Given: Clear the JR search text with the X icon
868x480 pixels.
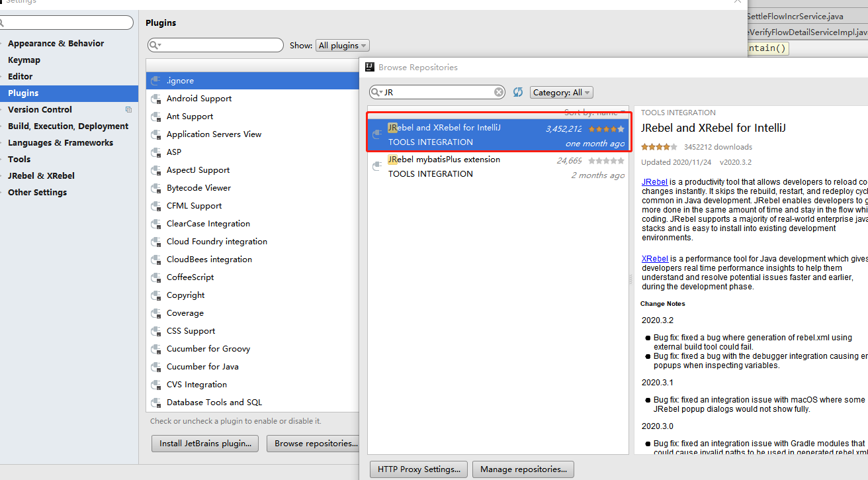Looking at the screenshot, I should tap(499, 92).
